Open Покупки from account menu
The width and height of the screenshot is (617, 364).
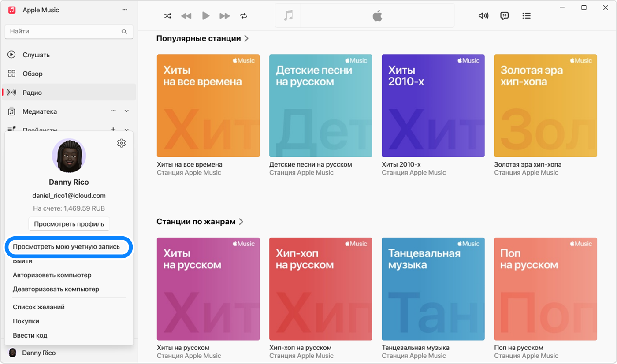tap(26, 321)
